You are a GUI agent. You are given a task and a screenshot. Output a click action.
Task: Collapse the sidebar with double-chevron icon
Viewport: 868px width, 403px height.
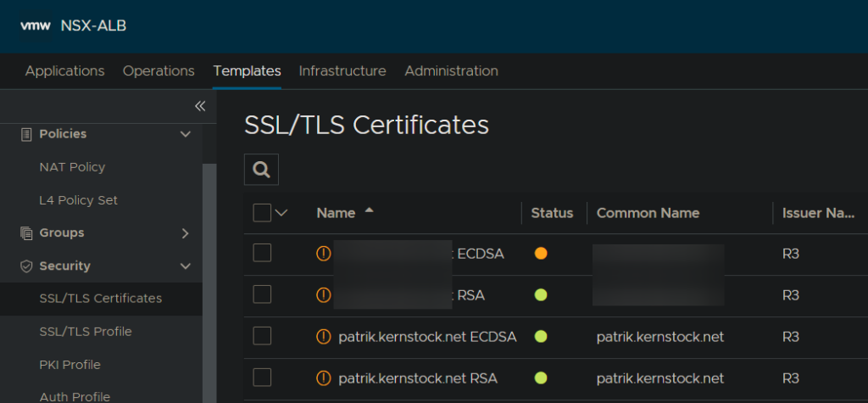click(200, 106)
